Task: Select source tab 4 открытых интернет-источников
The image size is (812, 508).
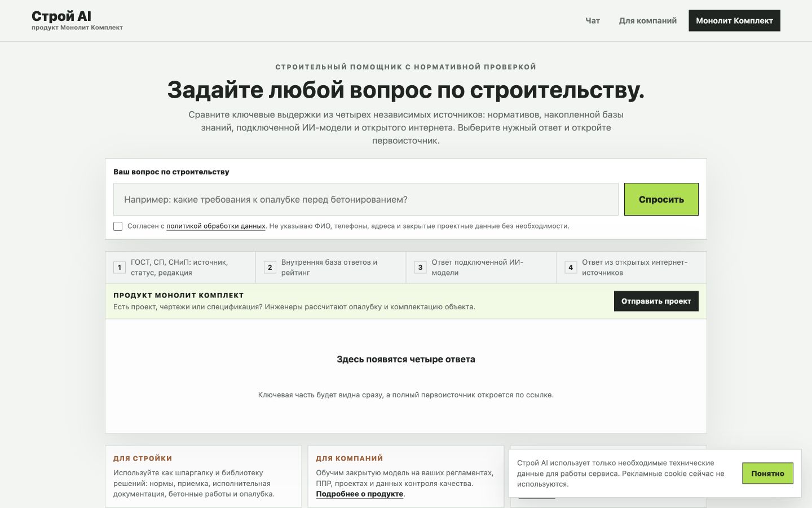Action: click(x=632, y=267)
